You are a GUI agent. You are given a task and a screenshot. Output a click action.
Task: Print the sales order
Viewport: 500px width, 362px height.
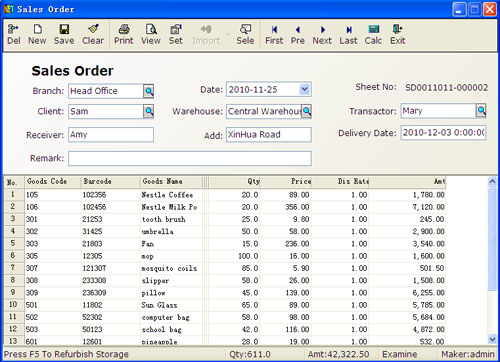click(124, 34)
